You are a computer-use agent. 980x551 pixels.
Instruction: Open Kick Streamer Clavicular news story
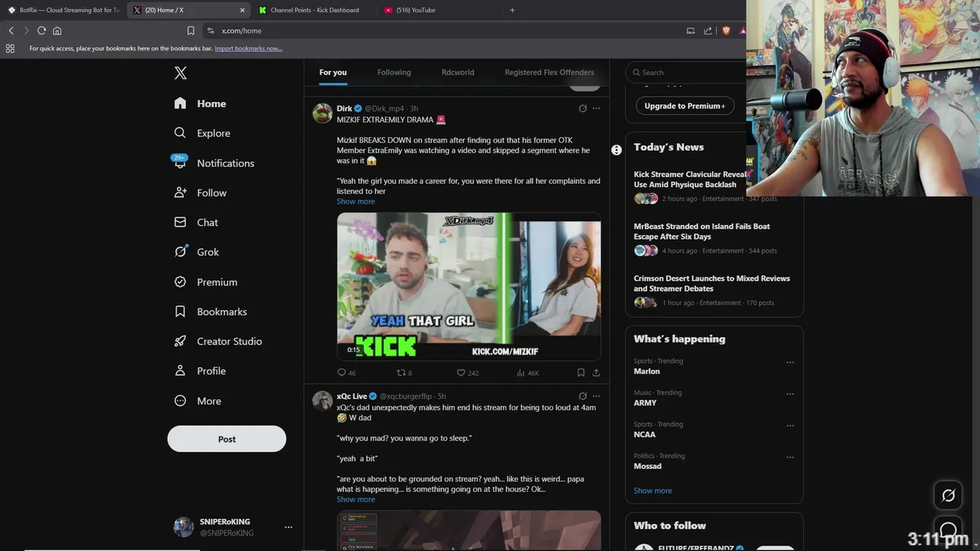[x=689, y=179]
